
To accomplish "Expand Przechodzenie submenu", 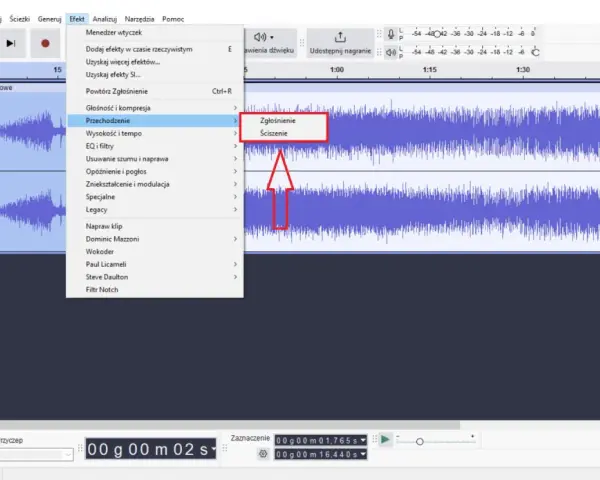I will (155, 121).
